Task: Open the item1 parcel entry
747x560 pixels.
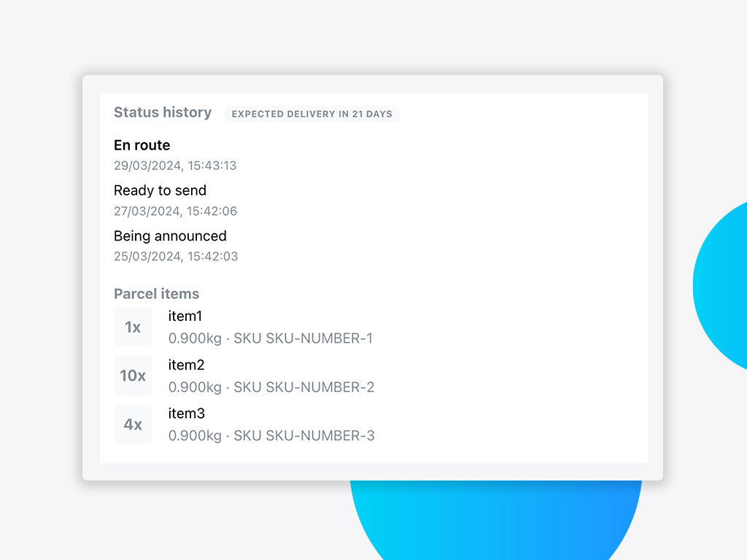Action: [x=185, y=316]
